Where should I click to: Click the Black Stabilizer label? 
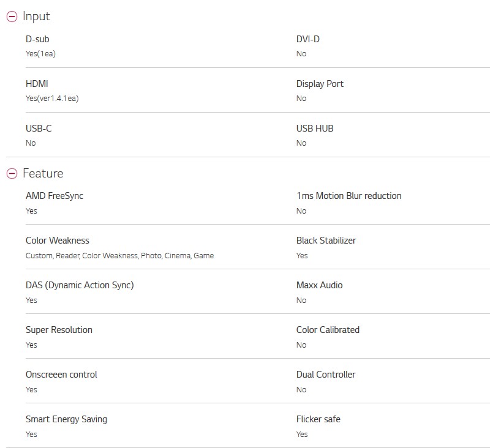pos(326,241)
